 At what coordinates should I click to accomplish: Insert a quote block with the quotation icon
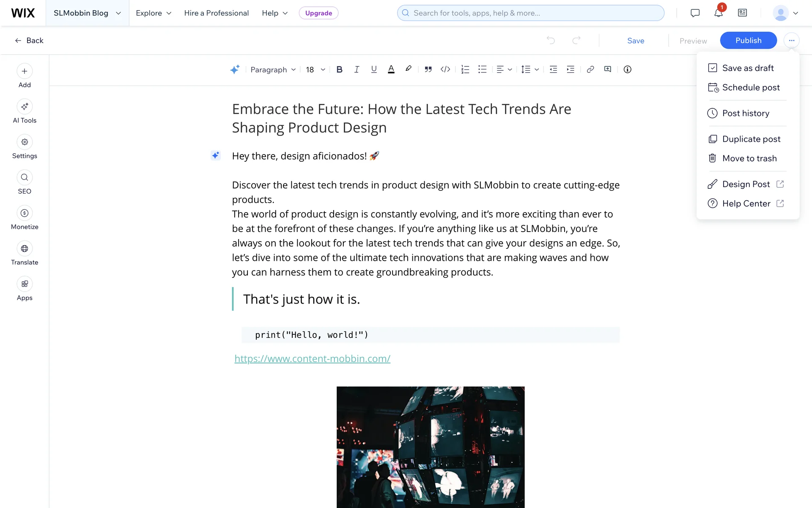tap(428, 69)
